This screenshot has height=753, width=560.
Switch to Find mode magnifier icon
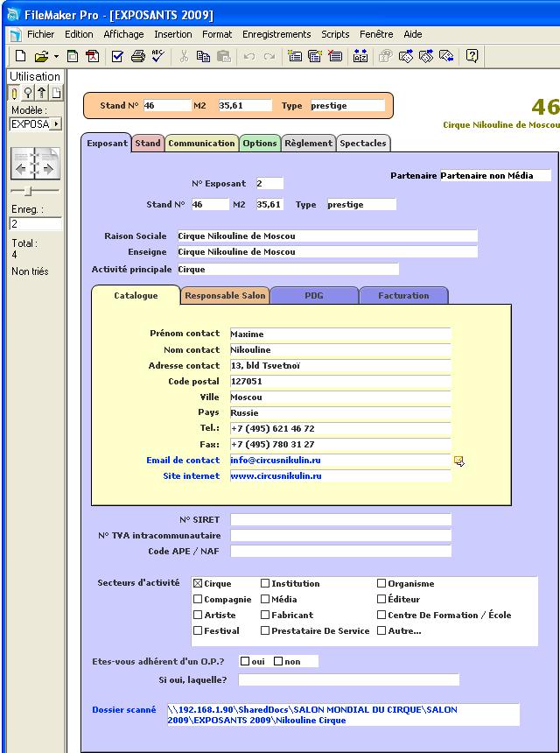(x=28, y=94)
